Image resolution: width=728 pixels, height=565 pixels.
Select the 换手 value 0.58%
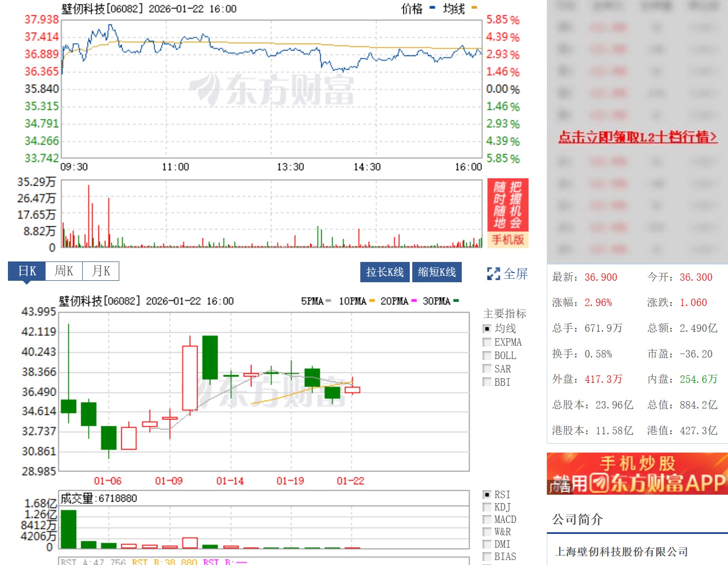(598, 354)
